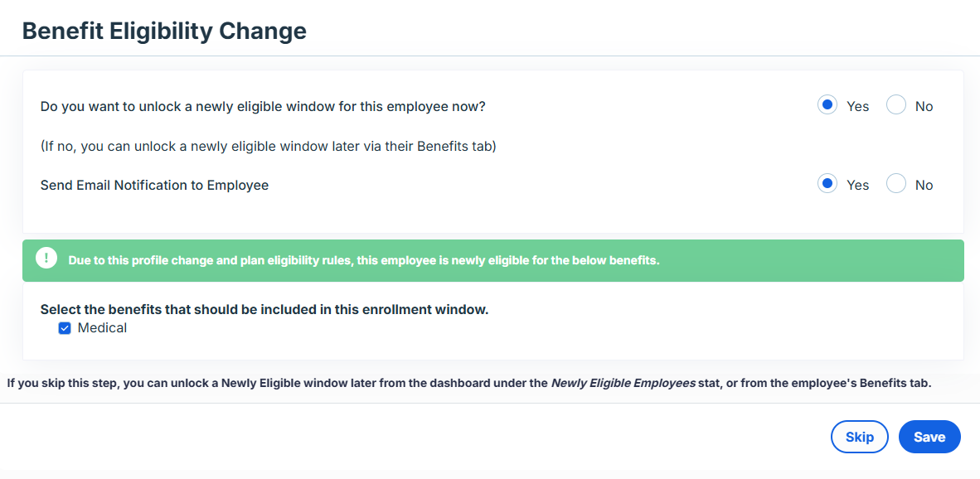Save the benefit eligibility change
The image size is (980, 479).
click(x=929, y=437)
